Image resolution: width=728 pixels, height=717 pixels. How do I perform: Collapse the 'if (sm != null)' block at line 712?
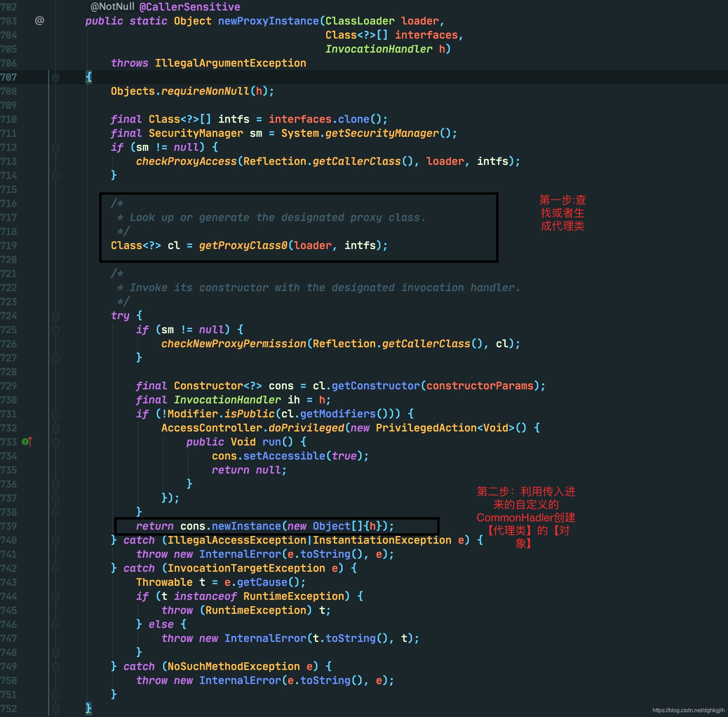click(56, 148)
